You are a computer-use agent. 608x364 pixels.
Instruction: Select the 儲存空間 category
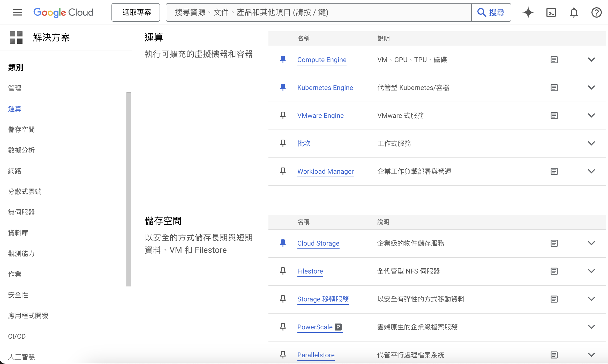point(21,130)
